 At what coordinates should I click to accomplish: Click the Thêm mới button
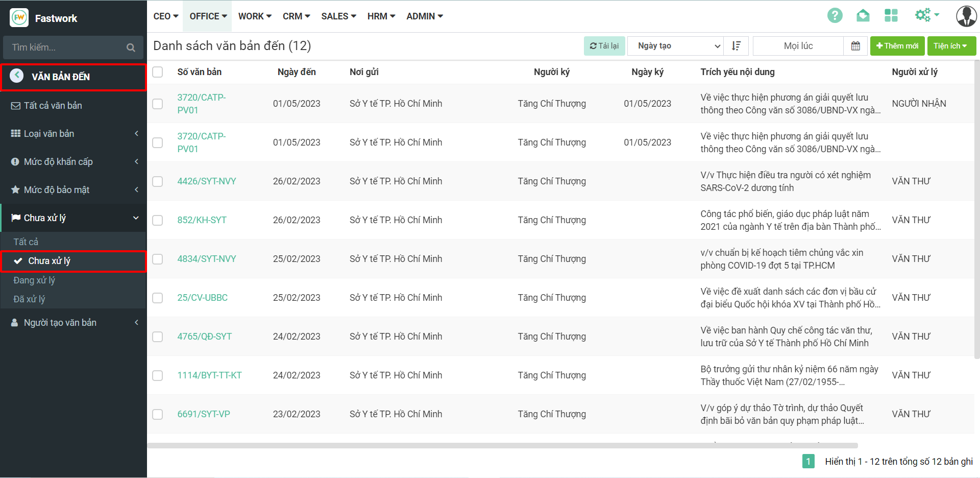point(897,46)
